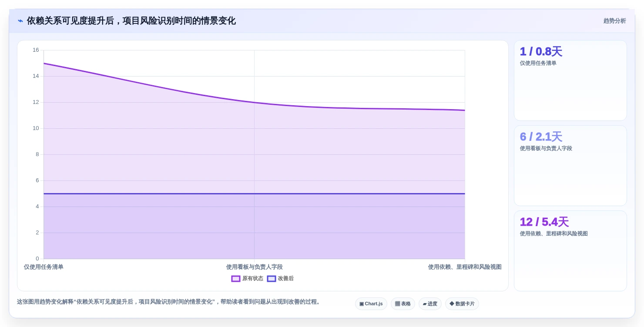Click the card caption 仅使用任务清单
The image size is (644, 327).
[x=538, y=63]
